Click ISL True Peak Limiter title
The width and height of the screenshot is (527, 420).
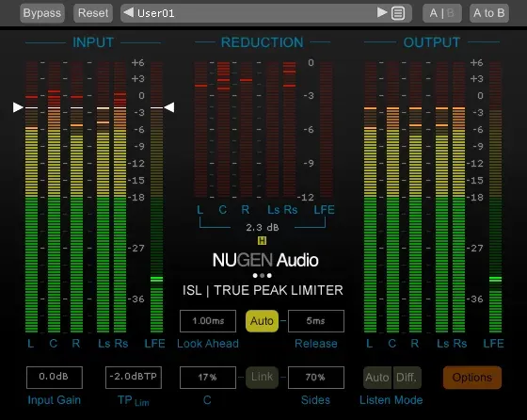click(x=263, y=290)
